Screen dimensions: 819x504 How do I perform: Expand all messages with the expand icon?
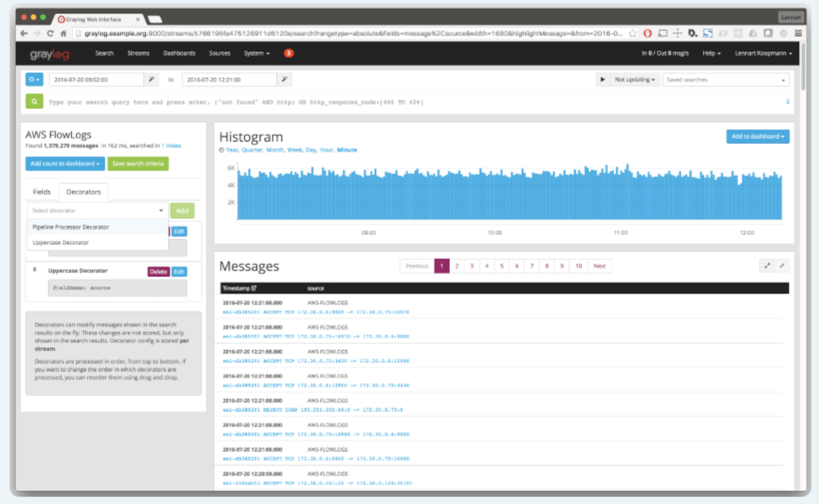point(767,266)
